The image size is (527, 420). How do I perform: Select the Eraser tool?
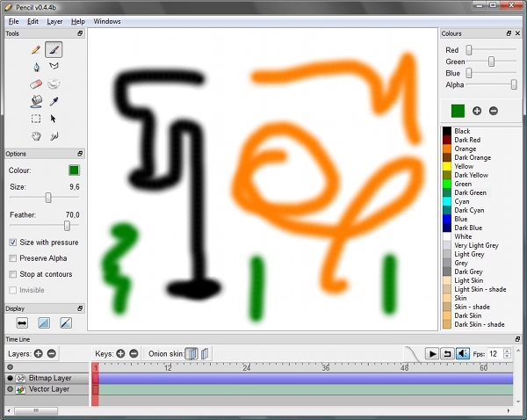click(36, 83)
